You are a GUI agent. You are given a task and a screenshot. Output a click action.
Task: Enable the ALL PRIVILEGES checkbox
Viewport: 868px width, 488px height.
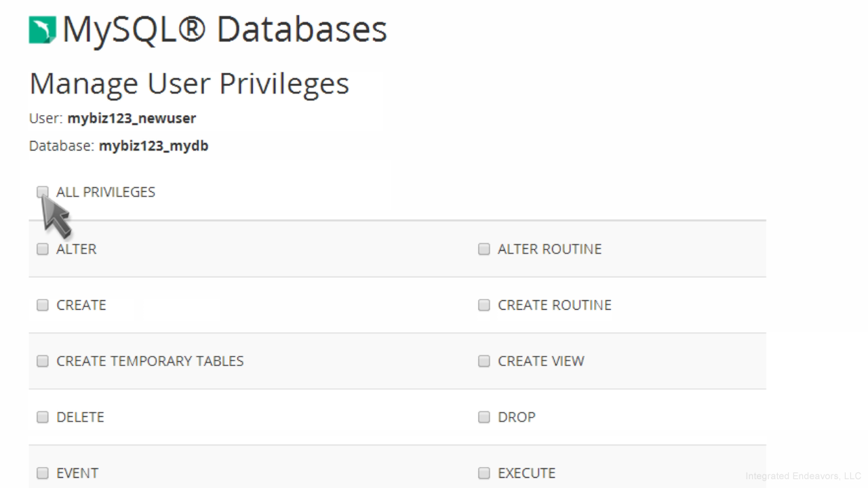tap(43, 192)
